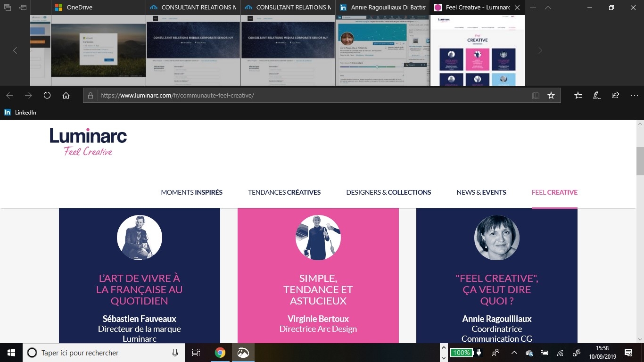Open the LinkedIn favorites bar link
644x362 pixels.
(x=20, y=113)
